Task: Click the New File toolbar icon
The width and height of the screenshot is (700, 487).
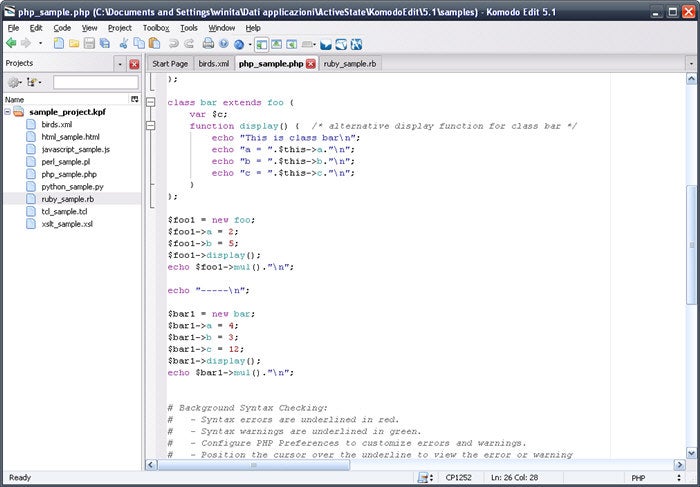Action: [59, 43]
